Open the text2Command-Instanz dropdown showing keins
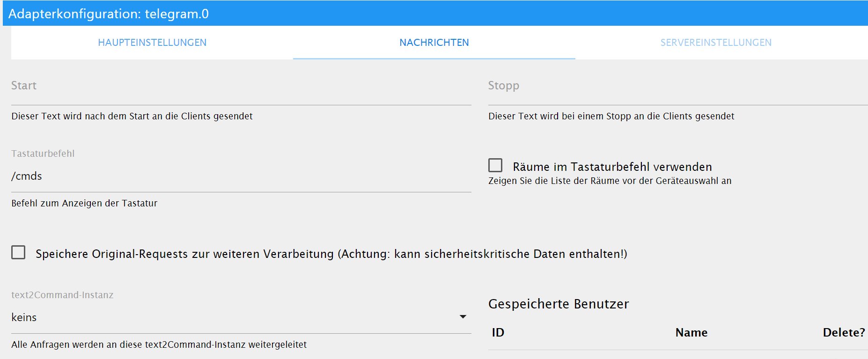This screenshot has width=868, height=359. coord(241,318)
